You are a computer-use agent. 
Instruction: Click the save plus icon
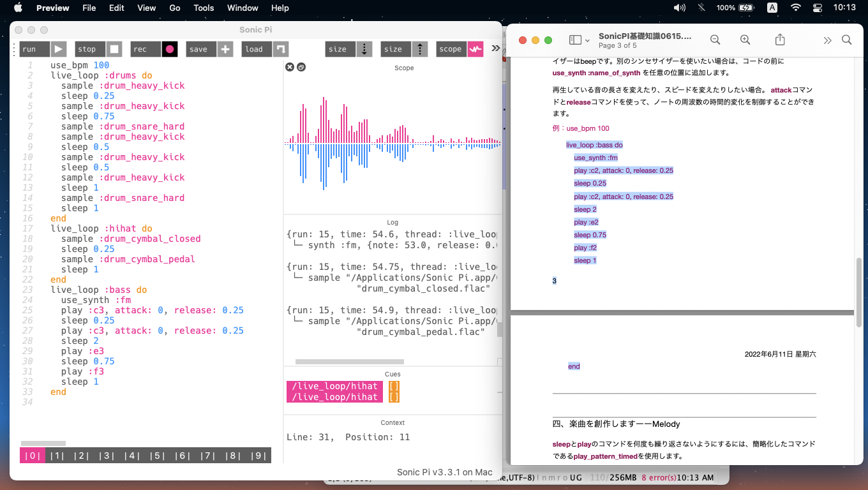pyautogui.click(x=225, y=49)
